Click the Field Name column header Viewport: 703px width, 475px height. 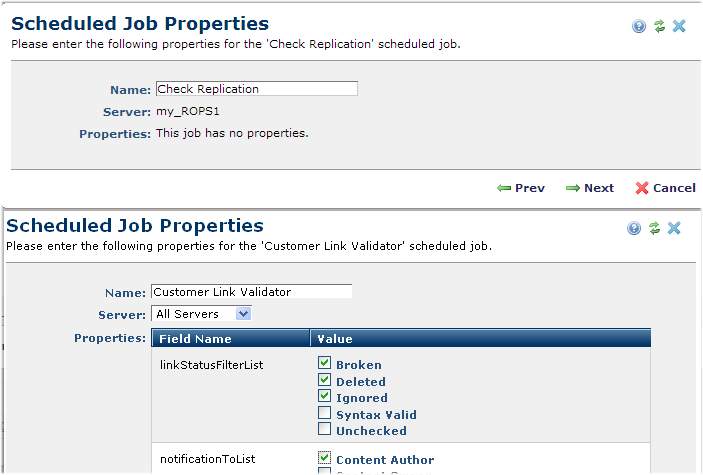(195, 339)
